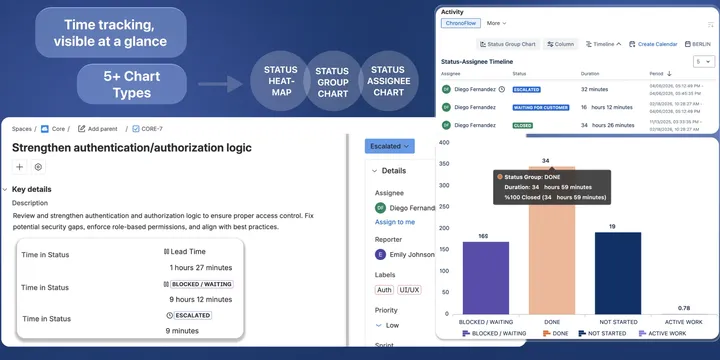This screenshot has width=720, height=360.
Task: Click the orange DONE bar in chart
Action: (552, 240)
